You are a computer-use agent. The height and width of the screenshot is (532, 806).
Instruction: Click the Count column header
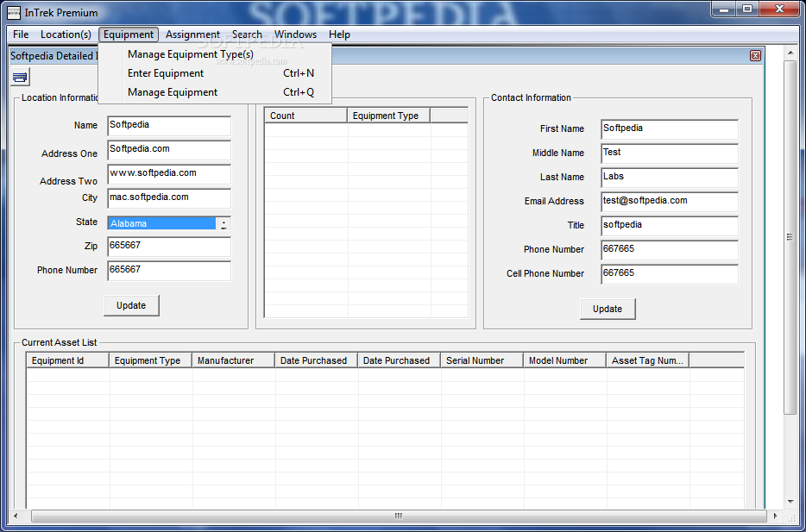(x=305, y=116)
